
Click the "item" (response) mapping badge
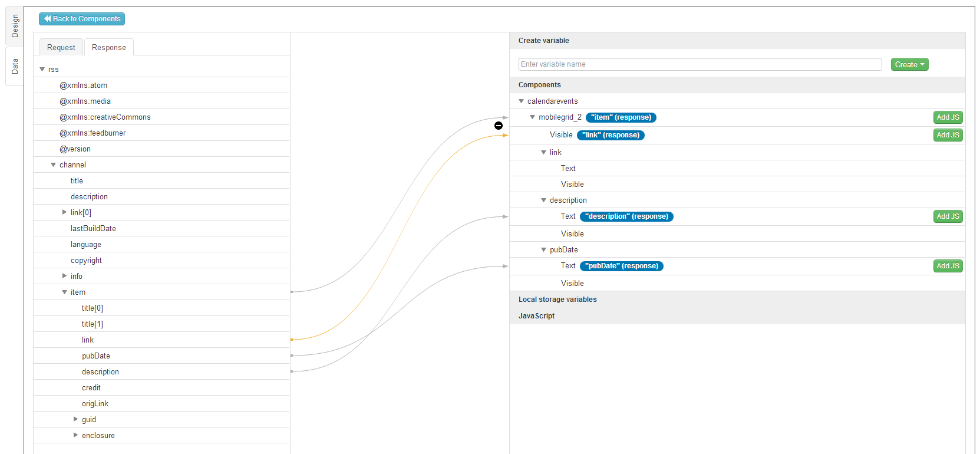point(621,117)
